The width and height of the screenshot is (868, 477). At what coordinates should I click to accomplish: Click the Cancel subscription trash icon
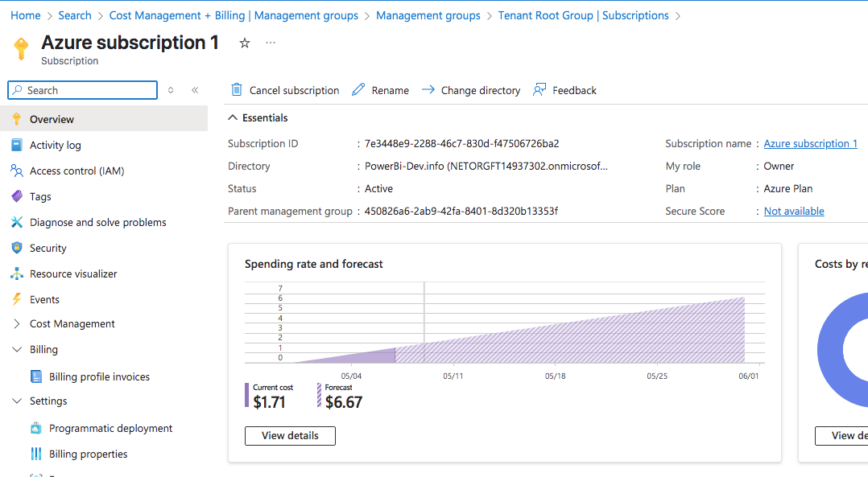click(x=237, y=89)
